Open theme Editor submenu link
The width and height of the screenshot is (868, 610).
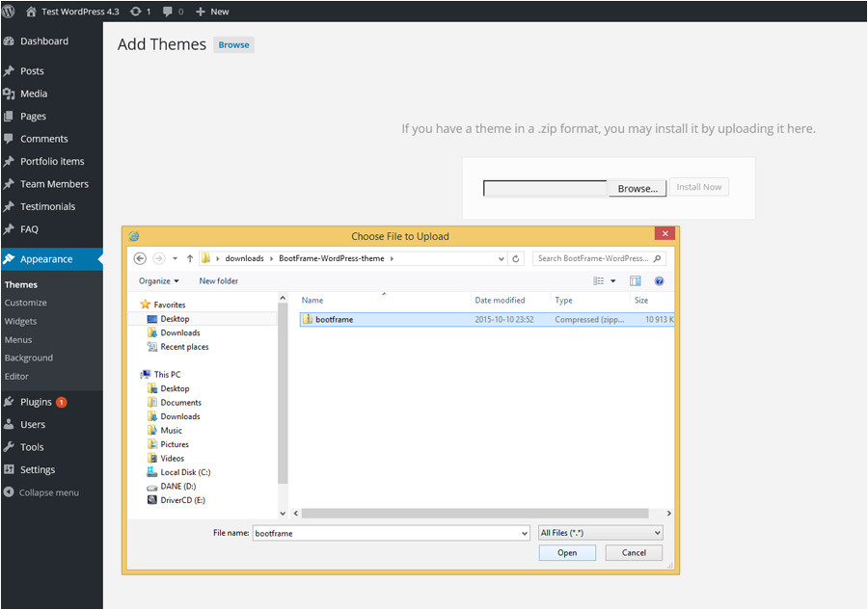coord(16,376)
